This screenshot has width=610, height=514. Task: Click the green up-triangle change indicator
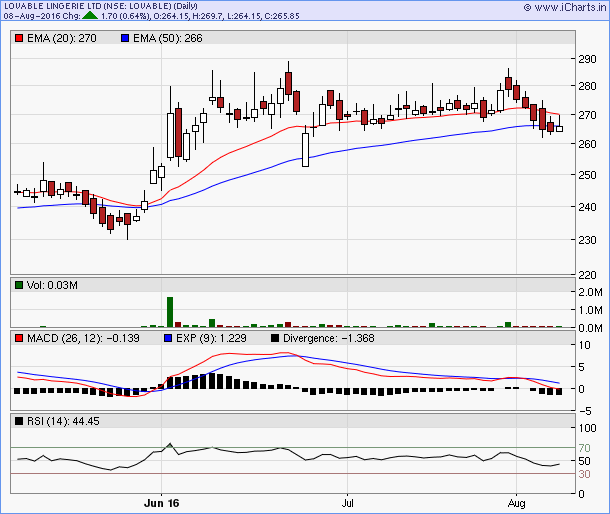coord(90,16)
